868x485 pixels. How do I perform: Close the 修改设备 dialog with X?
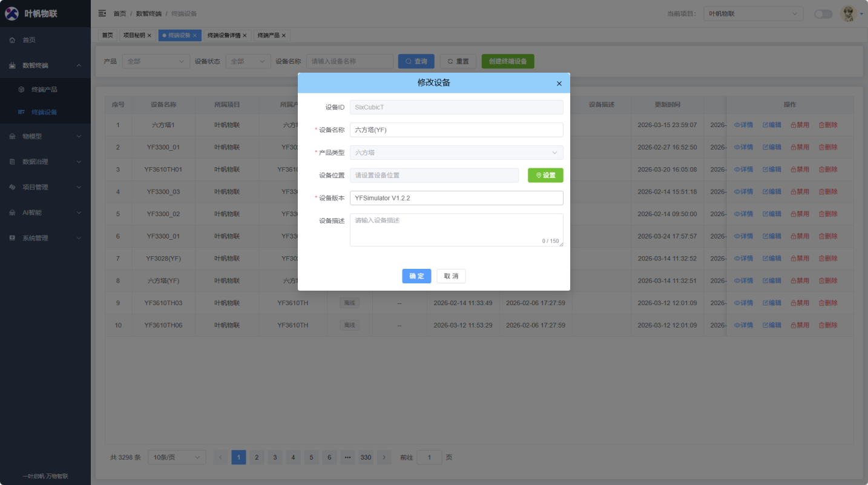559,84
